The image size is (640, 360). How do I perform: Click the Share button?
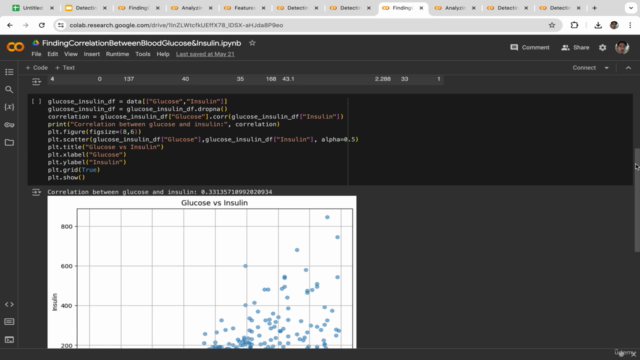point(575,47)
